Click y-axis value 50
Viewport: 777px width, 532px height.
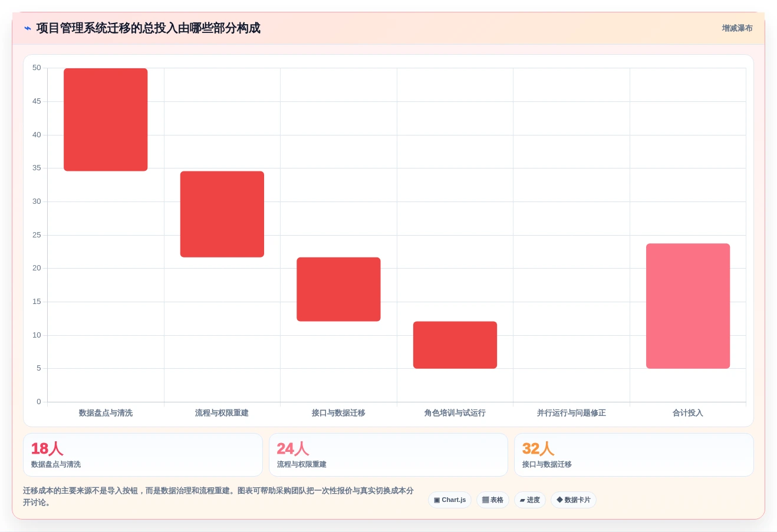tap(37, 68)
